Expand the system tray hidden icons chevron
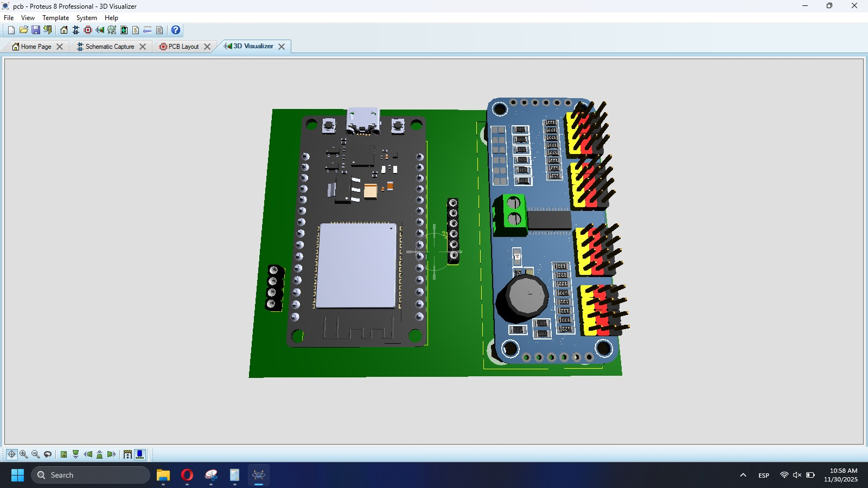This screenshot has width=868, height=488. pos(743,476)
